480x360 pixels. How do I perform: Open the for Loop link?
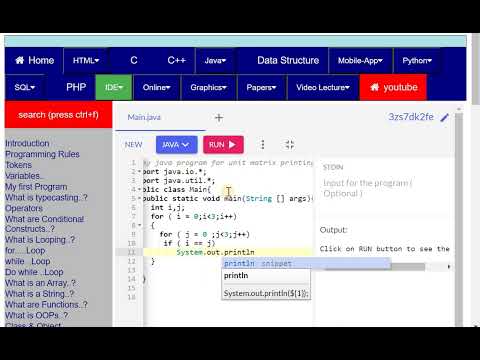[x=25, y=250]
